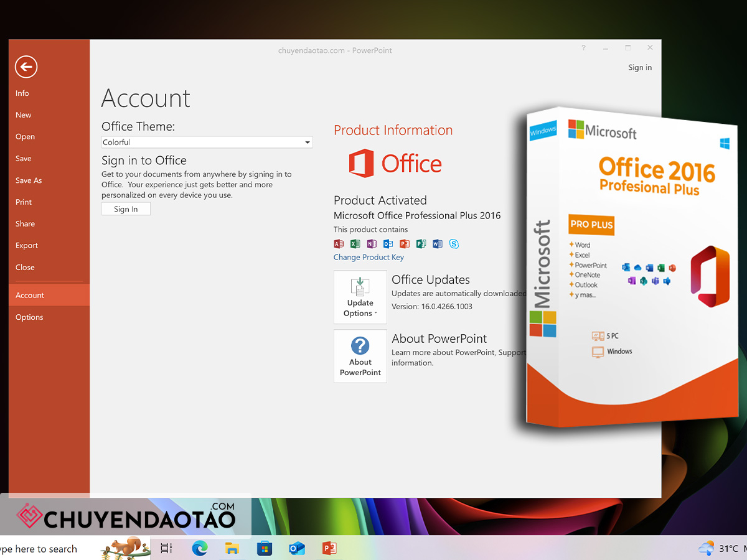Click the Outlook icon under This product contains

(x=388, y=244)
